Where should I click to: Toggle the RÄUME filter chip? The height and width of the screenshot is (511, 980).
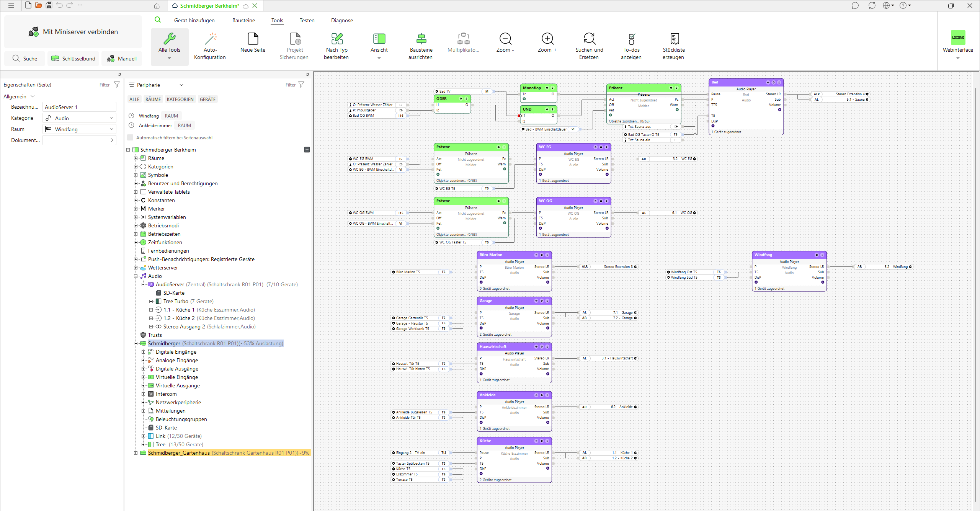click(153, 100)
